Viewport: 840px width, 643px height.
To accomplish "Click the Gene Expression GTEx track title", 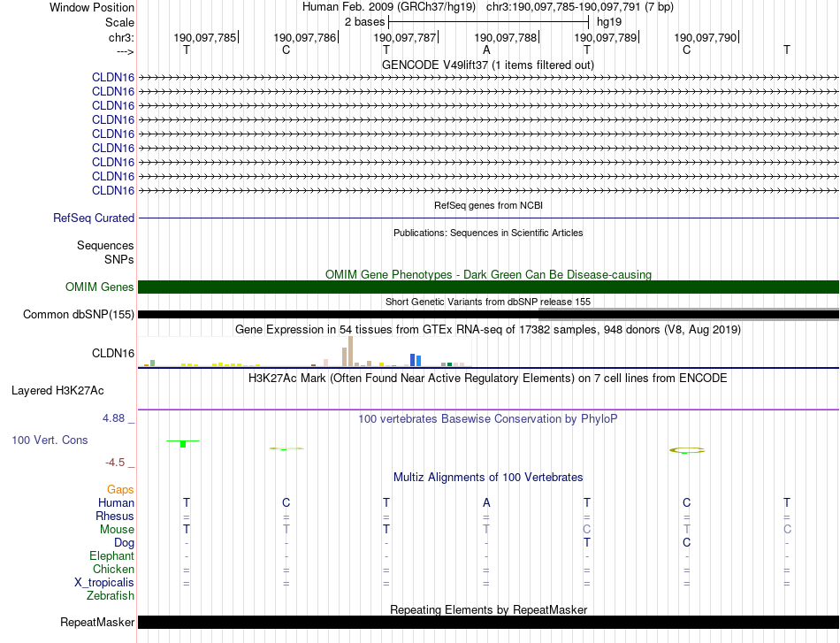I will point(488,329).
